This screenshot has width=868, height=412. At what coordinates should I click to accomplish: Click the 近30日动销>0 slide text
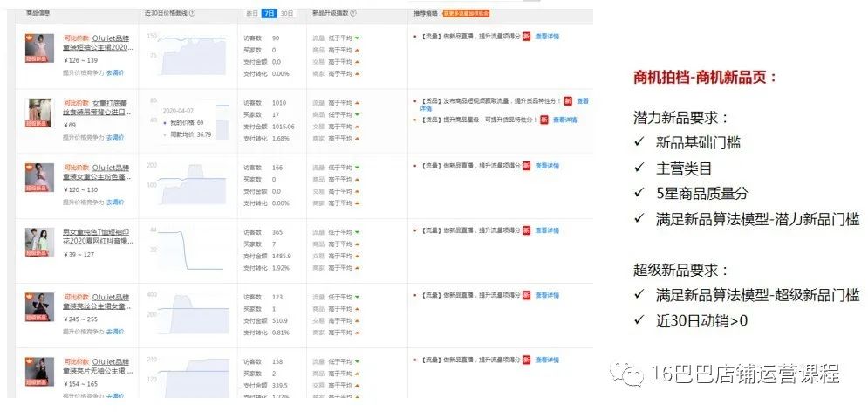pos(701,320)
